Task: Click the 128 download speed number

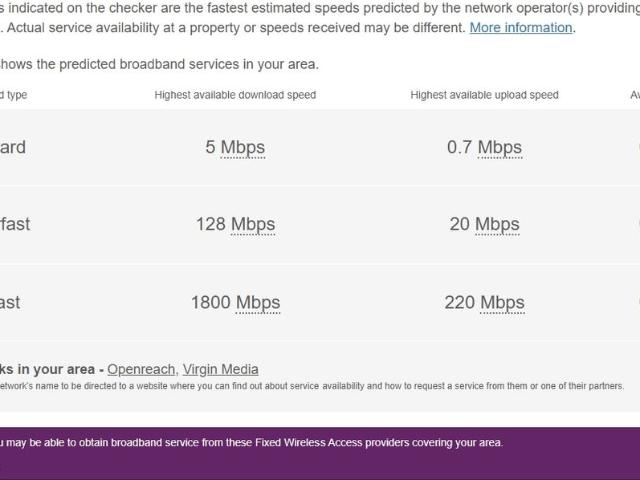Action: click(x=211, y=225)
